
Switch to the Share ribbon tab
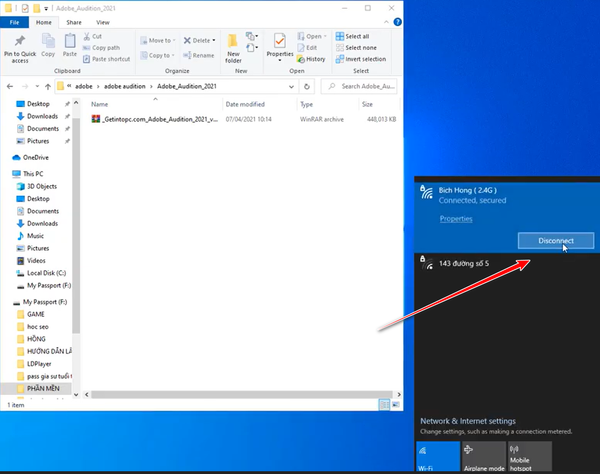(x=74, y=22)
